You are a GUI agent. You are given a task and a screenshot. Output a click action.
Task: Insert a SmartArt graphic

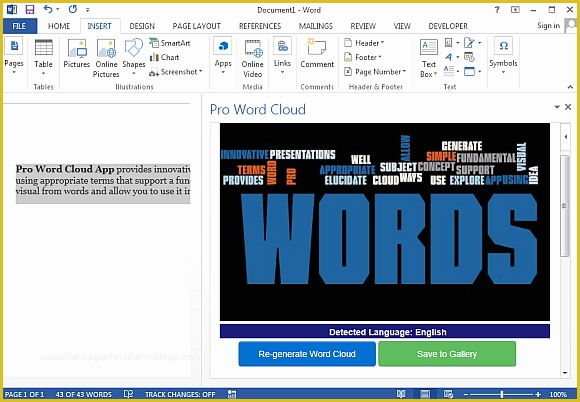point(170,43)
